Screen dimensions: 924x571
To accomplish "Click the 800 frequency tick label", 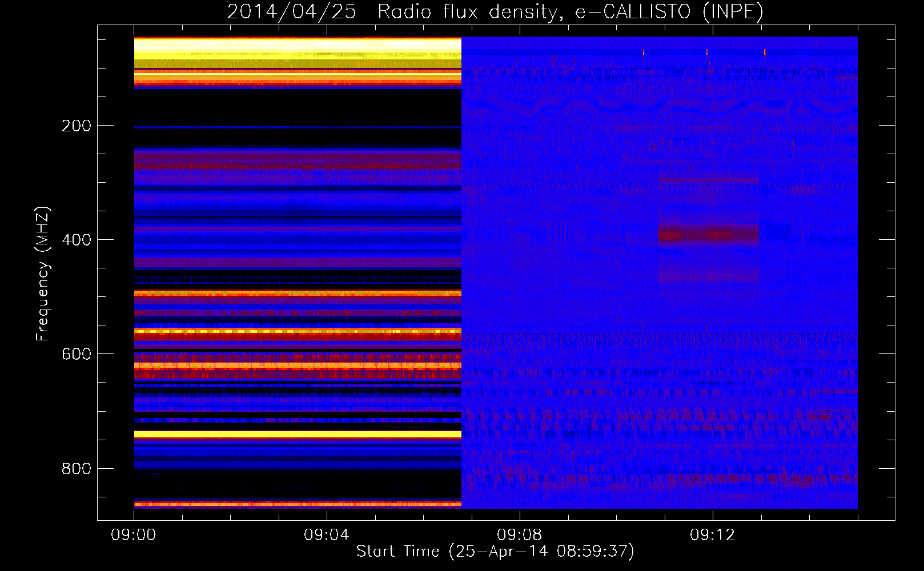I will pyautogui.click(x=77, y=469).
